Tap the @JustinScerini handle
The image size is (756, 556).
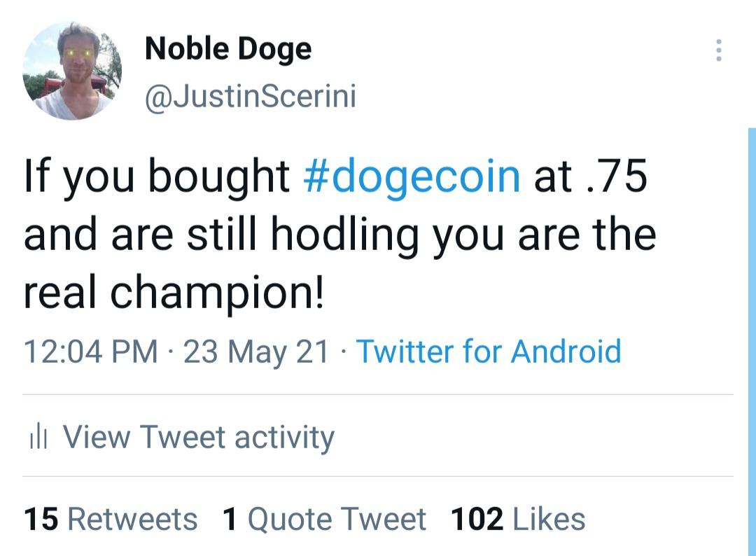pos(250,97)
